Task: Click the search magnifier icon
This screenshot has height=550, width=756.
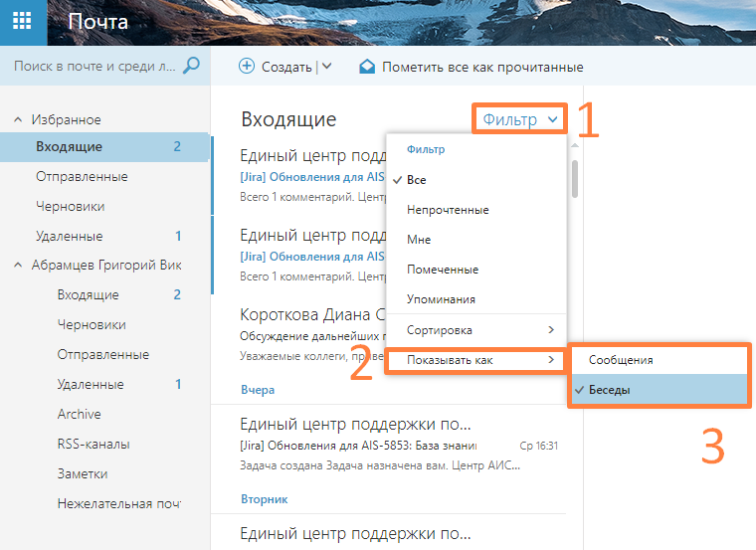Action: [192, 66]
